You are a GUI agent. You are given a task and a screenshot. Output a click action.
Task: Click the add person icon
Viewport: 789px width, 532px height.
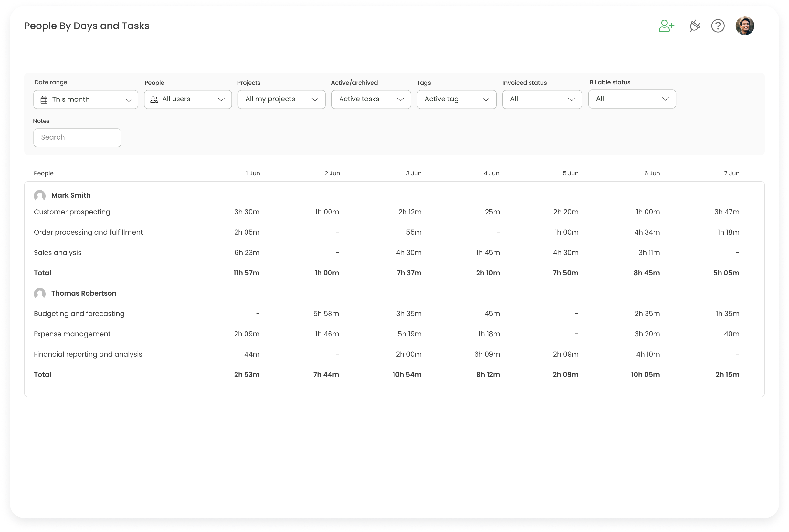[666, 26]
